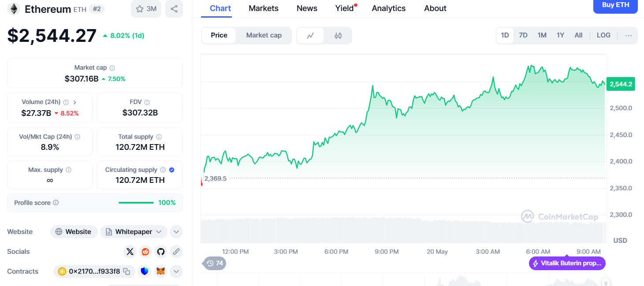Click Profile score info icon

pos(56,203)
